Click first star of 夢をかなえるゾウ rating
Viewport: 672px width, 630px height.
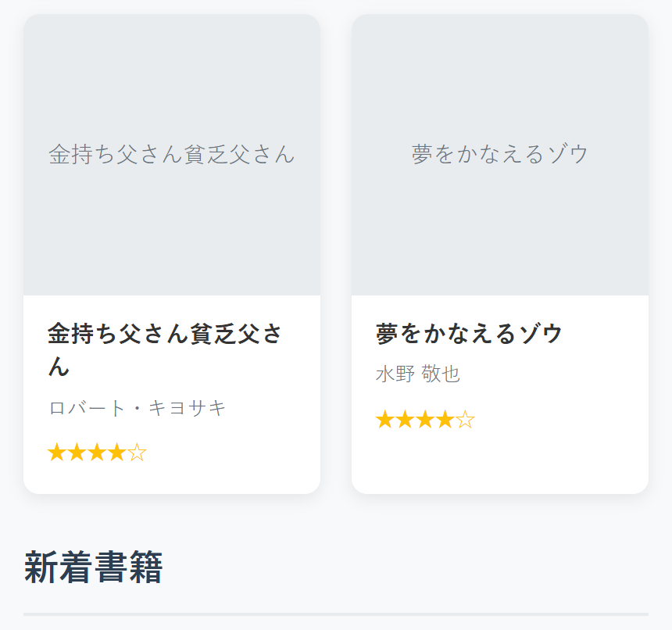pos(385,420)
